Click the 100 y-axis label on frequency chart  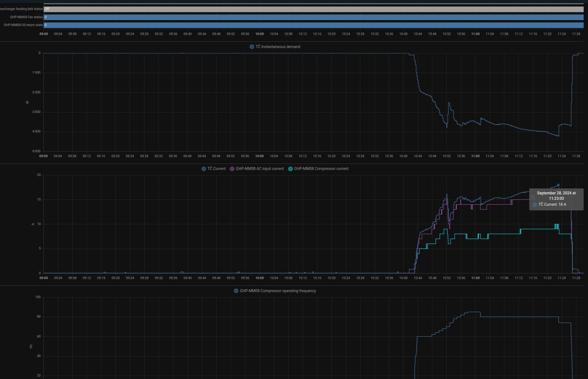tap(38, 297)
